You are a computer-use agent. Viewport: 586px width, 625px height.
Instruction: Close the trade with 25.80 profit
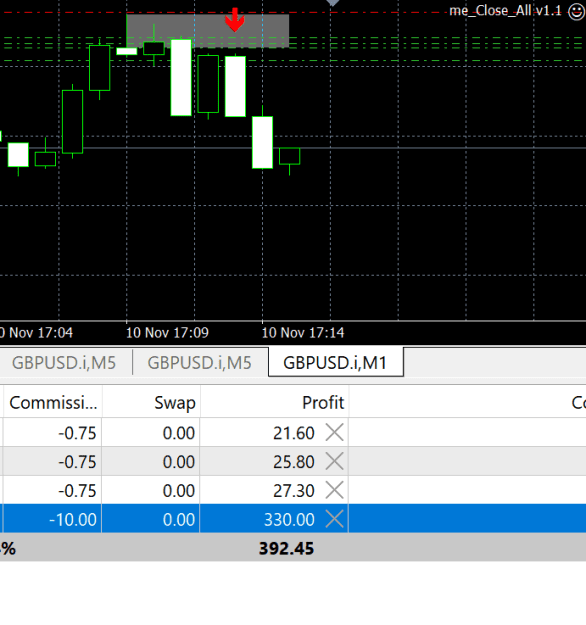click(334, 462)
